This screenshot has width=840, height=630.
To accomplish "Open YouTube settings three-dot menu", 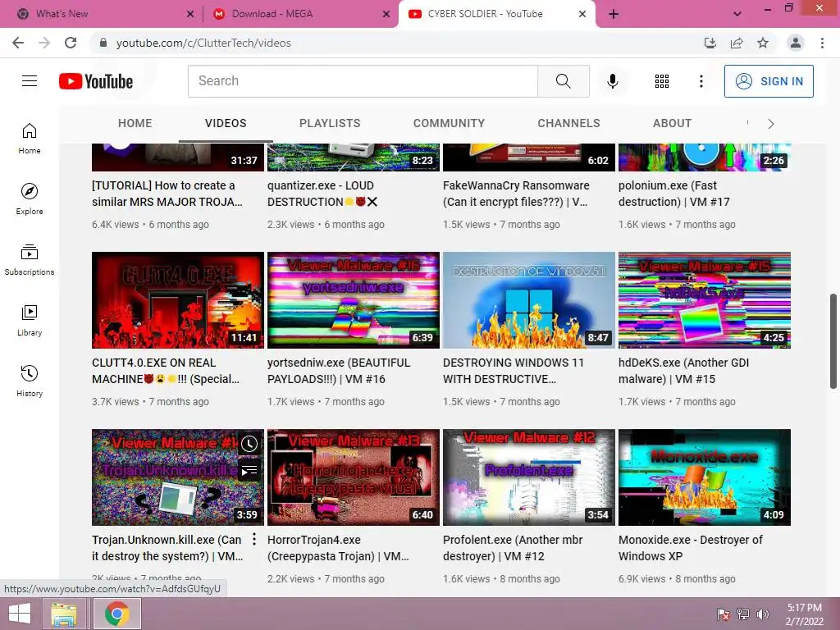I will tap(701, 81).
